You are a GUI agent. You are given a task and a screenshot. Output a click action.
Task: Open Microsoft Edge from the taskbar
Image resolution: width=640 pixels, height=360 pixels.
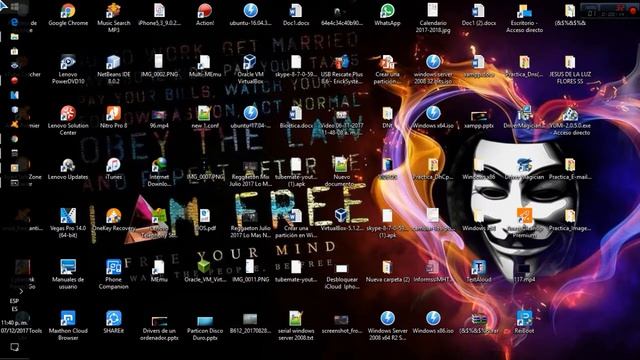coord(14,22)
